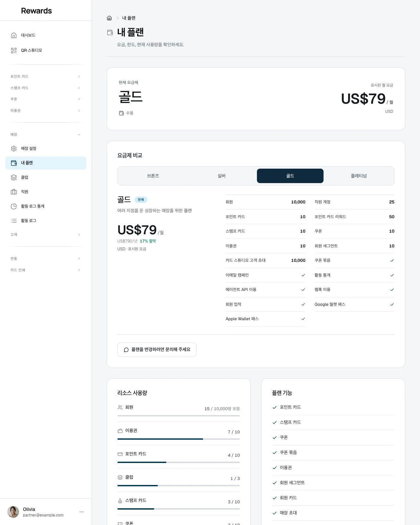Screen dimensions: 420x525
Task: Click the 회원 카드 row in 플랜 기능
Action: click(x=333, y=498)
